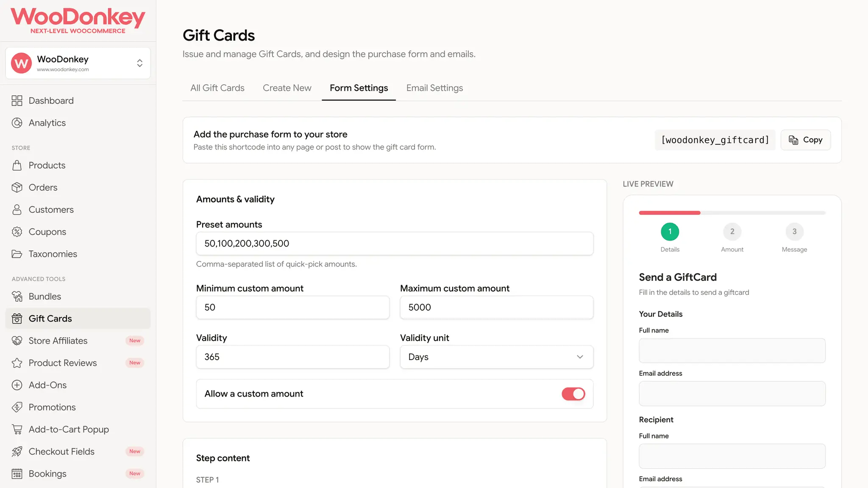
Task: Open Product Reviews from sidebar
Action: (x=78, y=363)
